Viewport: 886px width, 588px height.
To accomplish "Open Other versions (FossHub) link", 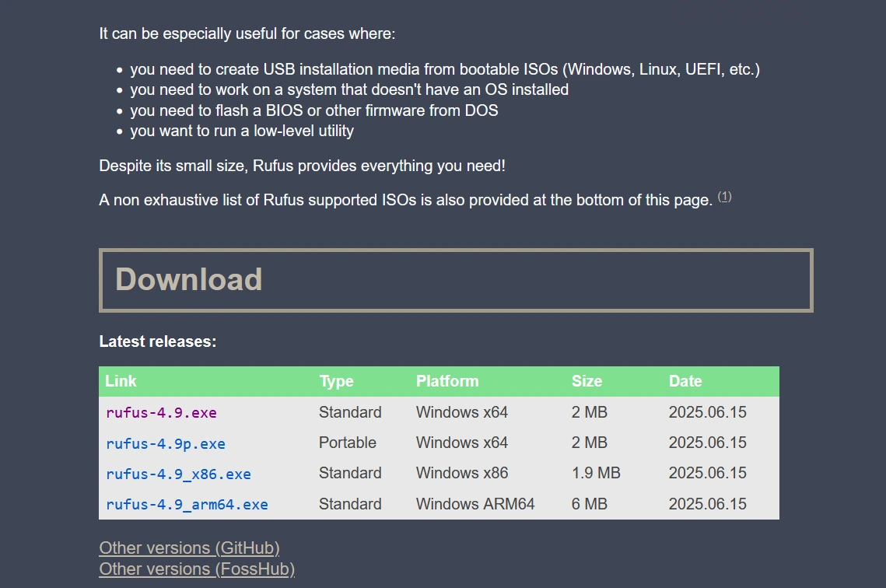I will click(197, 569).
